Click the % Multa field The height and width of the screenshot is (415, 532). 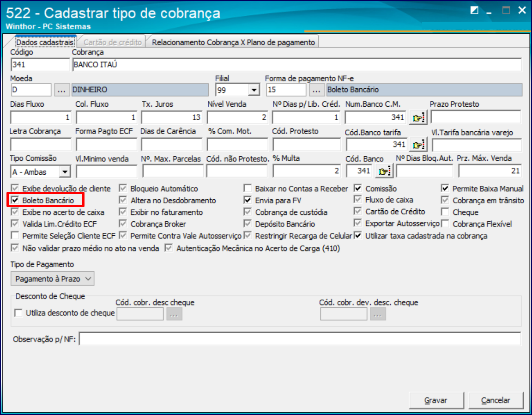[307, 171]
